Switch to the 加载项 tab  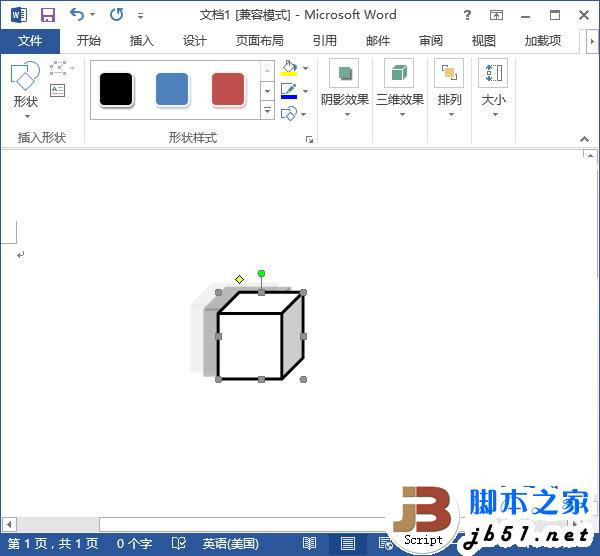[x=543, y=41]
